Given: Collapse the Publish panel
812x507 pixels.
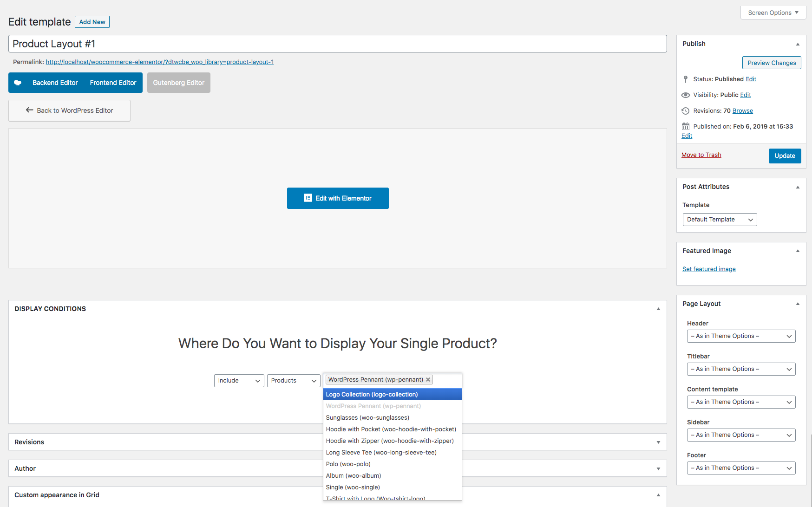Looking at the screenshot, I should pos(798,44).
